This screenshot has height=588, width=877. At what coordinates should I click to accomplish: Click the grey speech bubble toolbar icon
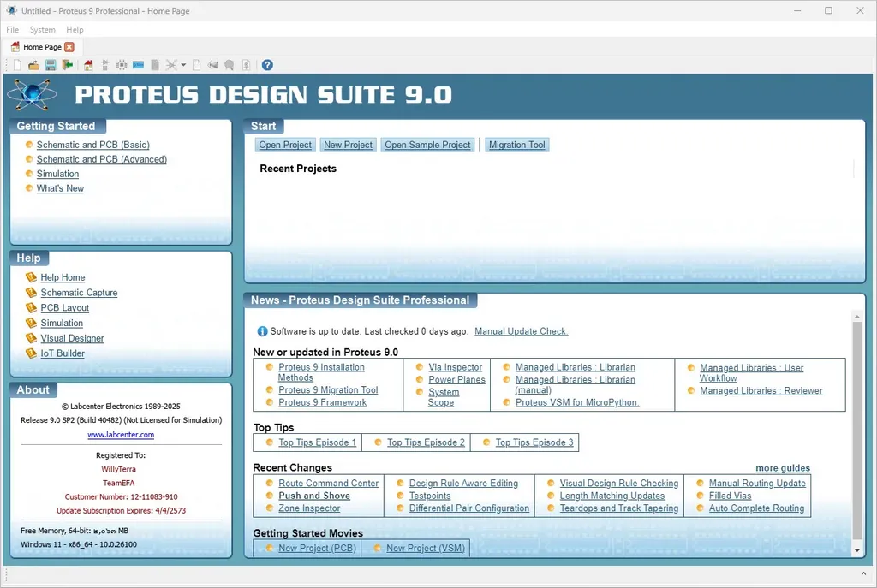point(230,65)
